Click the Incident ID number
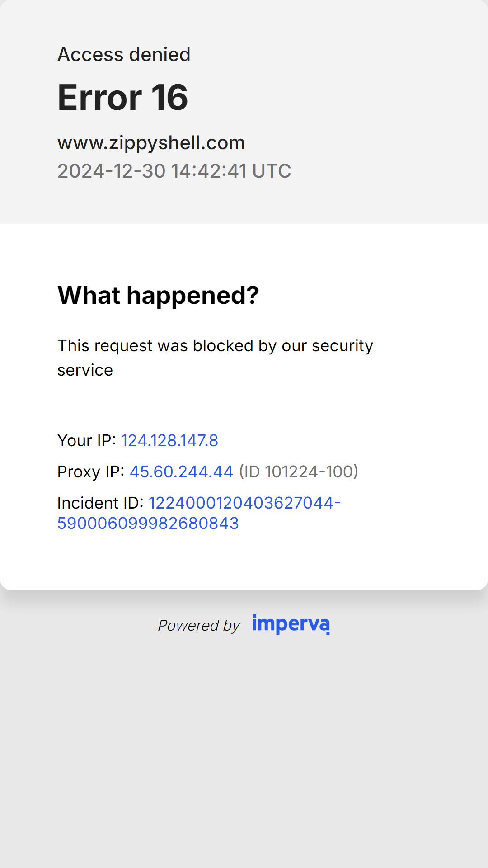 click(x=199, y=513)
